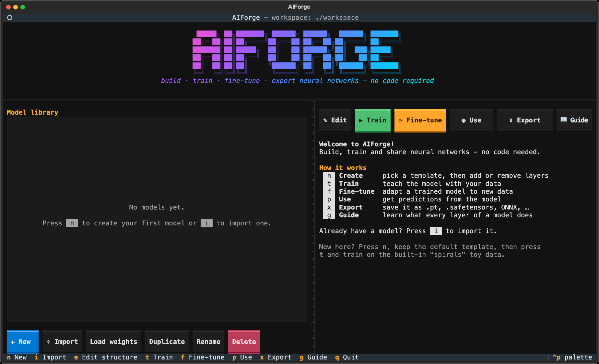Click the 'i' key hint in the empty library message
Viewport: 599px width, 364px height.
206,223
